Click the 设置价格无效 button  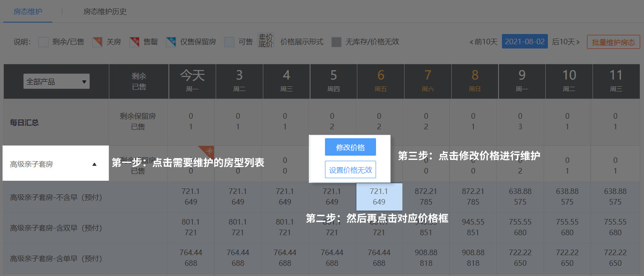pyautogui.click(x=350, y=170)
